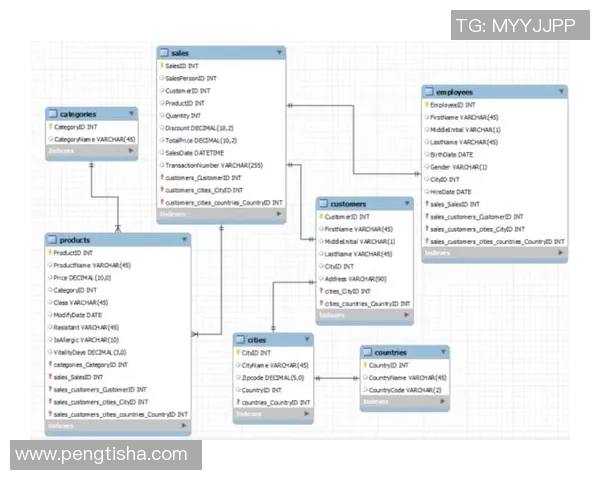Click the key icon next to ProductID in products
This screenshot has width=600, height=480.
pyautogui.click(x=49, y=253)
